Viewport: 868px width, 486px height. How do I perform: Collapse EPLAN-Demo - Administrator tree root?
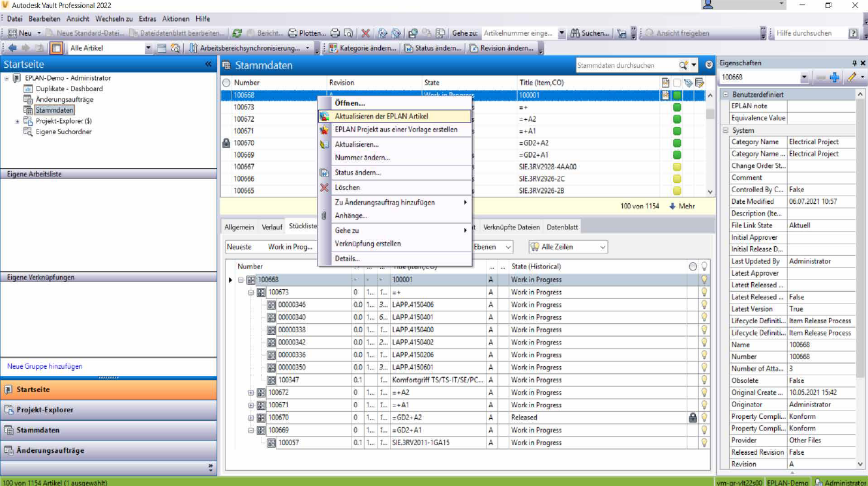pos(7,78)
